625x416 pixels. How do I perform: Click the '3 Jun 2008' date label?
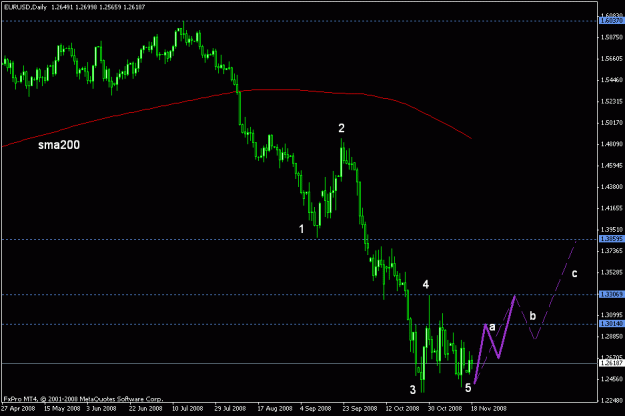point(101,408)
